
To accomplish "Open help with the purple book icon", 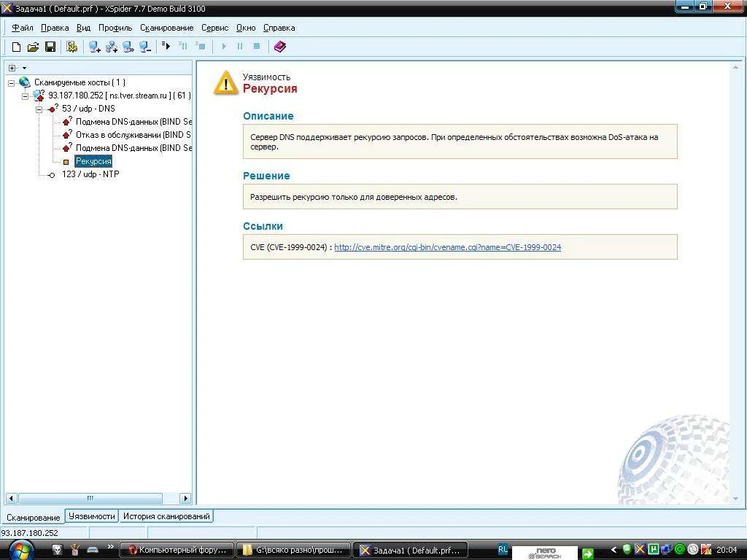I will (x=280, y=47).
